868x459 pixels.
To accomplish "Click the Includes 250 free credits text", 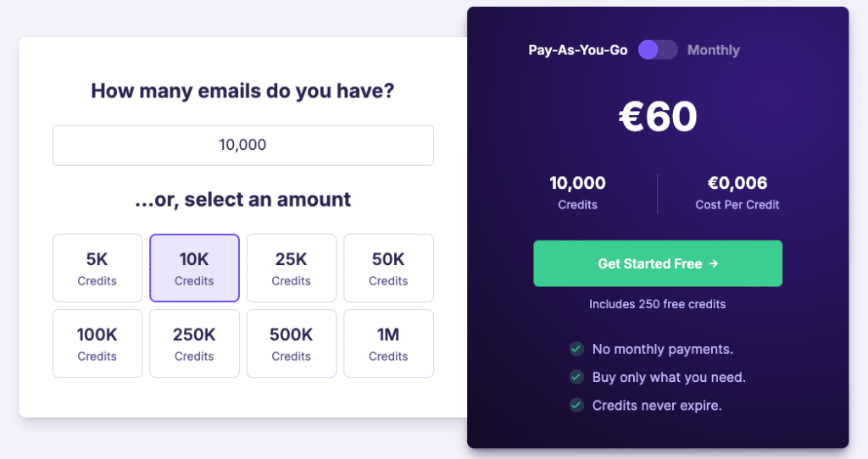I will pos(657,304).
